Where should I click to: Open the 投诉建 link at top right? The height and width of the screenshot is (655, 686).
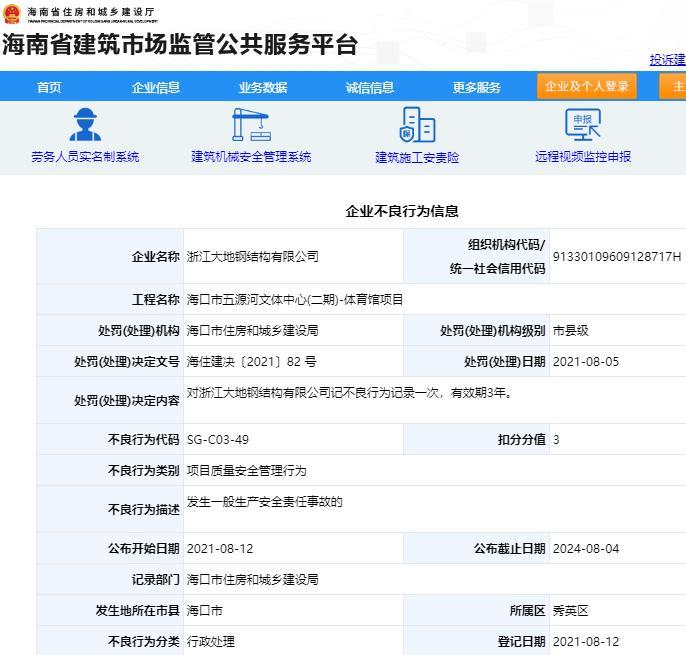(x=667, y=60)
